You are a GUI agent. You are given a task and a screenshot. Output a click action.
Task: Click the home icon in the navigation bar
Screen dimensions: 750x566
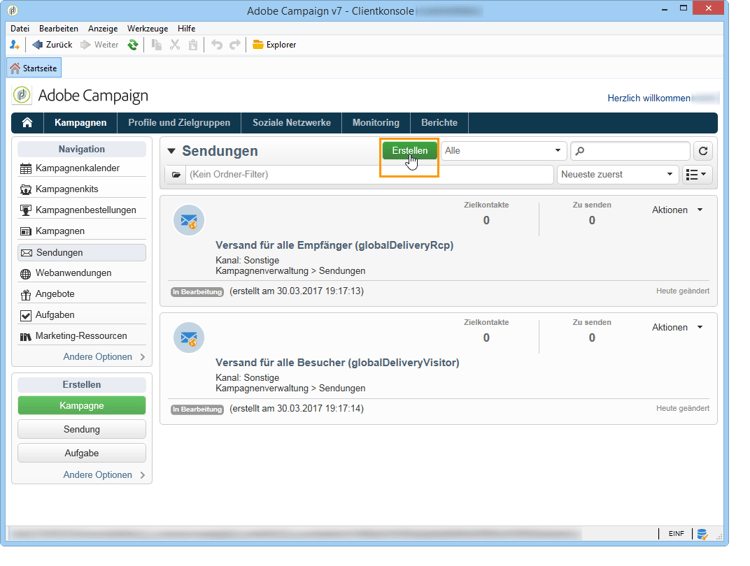point(27,122)
